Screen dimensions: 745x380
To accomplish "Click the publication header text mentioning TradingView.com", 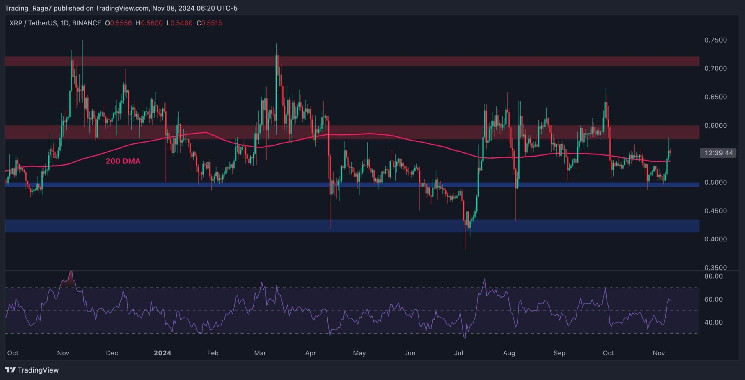I will coord(122,8).
